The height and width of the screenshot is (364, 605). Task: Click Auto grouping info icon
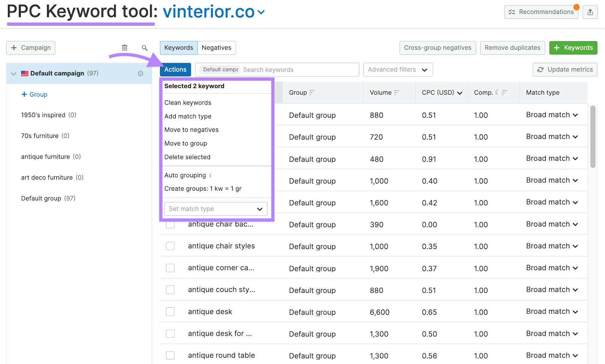210,175
